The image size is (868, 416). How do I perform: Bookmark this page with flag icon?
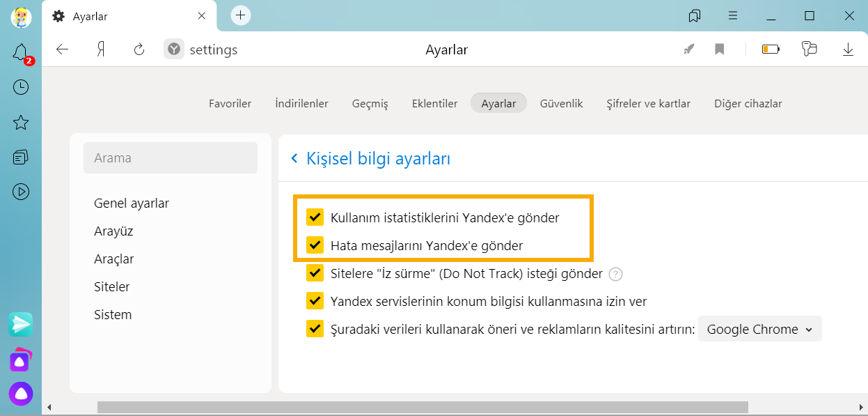point(720,49)
